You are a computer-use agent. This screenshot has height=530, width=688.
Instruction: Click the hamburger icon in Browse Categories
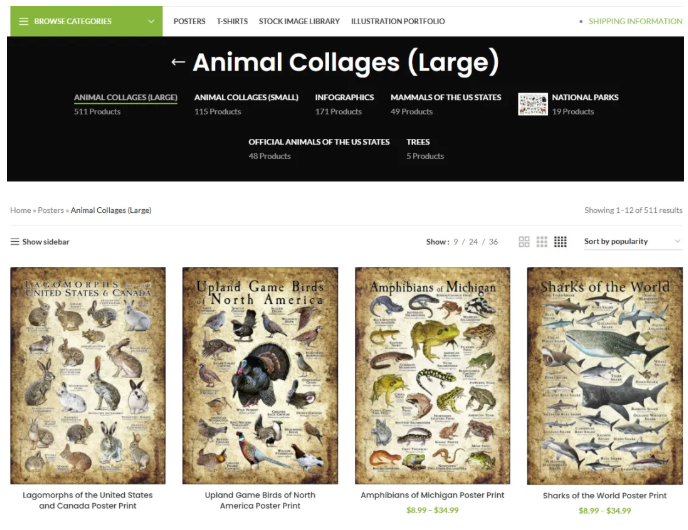[24, 21]
